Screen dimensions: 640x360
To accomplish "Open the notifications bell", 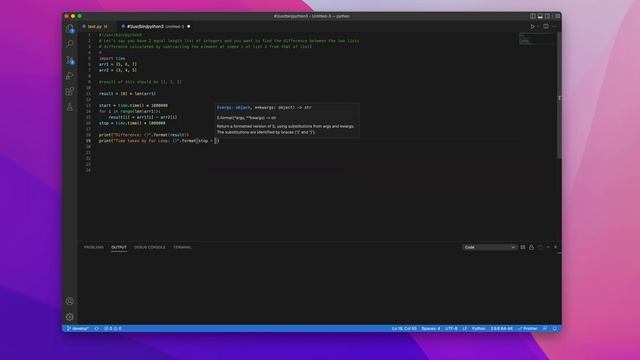I will (554, 329).
